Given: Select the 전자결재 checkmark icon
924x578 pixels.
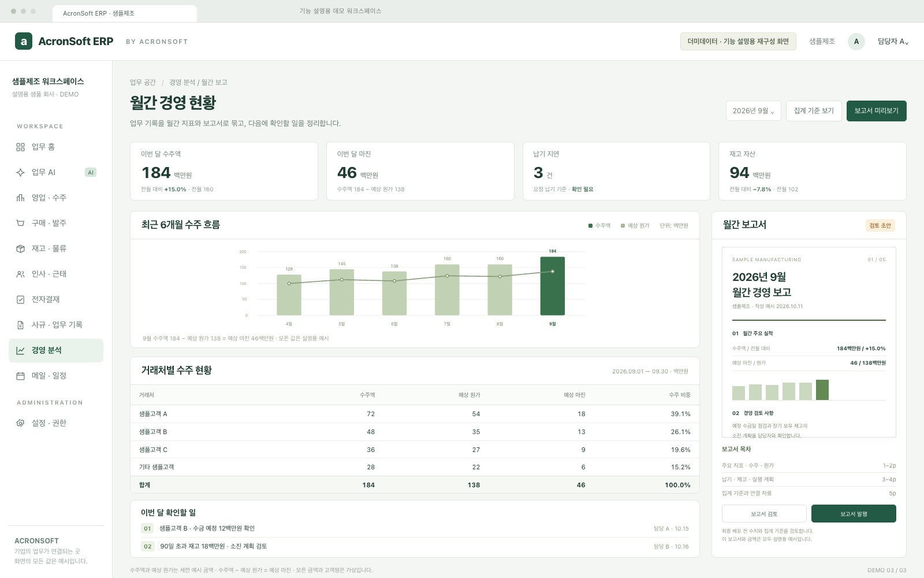Looking at the screenshot, I should point(20,299).
